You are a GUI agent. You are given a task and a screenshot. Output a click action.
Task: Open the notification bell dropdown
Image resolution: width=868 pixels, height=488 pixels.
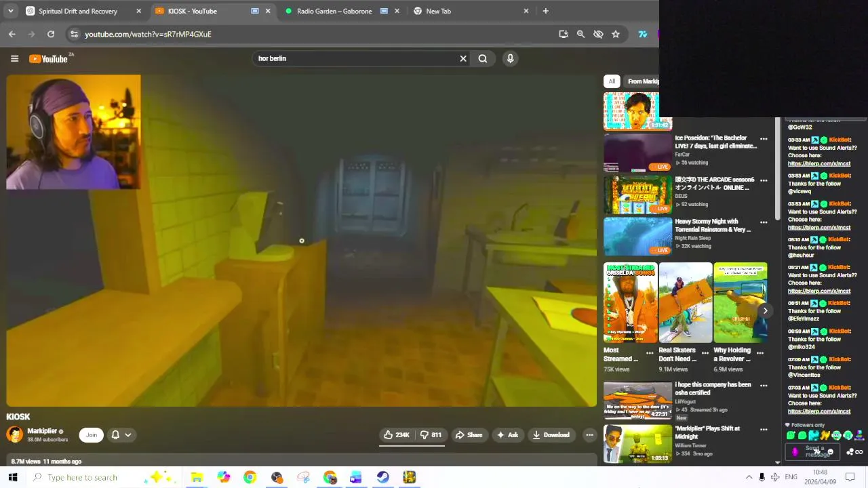(121, 435)
